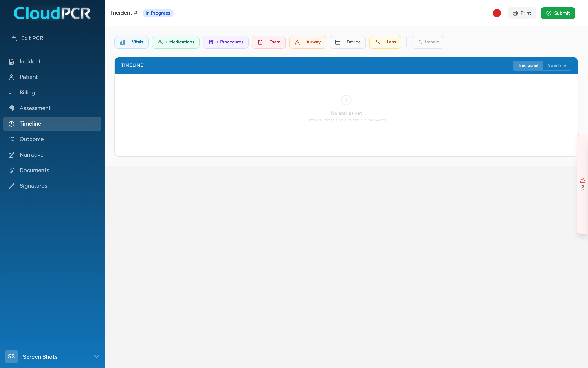This screenshot has width=588, height=368.
Task: Click the Documents paperclip icon in sidebar
Action: (11, 170)
